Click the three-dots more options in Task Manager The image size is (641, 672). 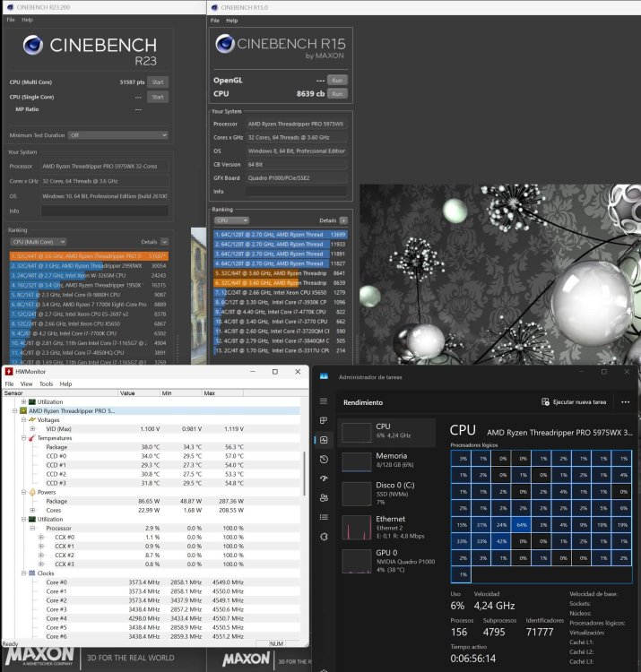pos(625,402)
